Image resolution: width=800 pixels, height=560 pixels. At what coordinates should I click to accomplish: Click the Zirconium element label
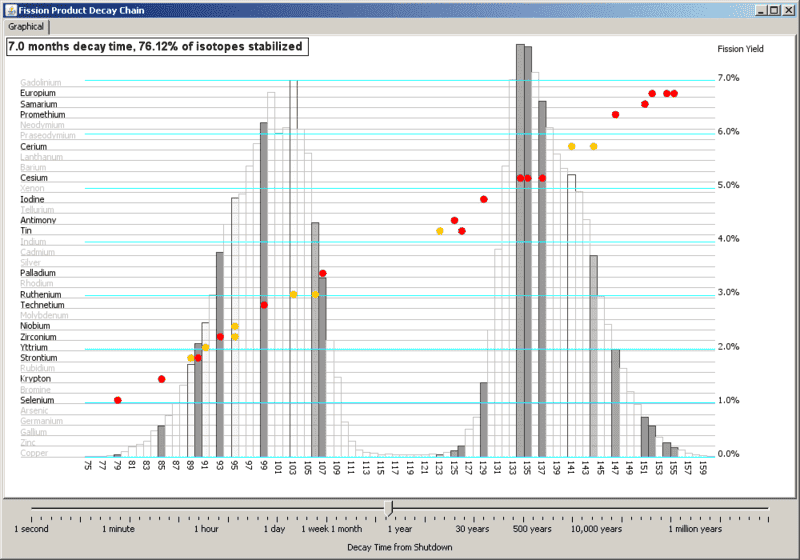[38, 337]
